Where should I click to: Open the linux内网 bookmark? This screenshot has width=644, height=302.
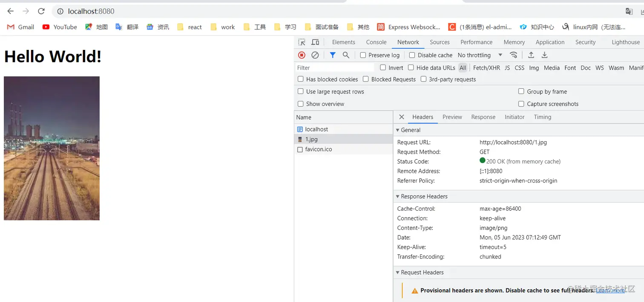point(594,27)
